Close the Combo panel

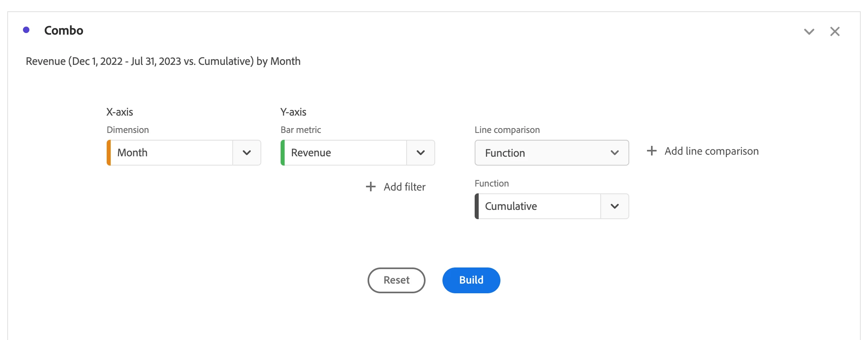click(x=835, y=31)
